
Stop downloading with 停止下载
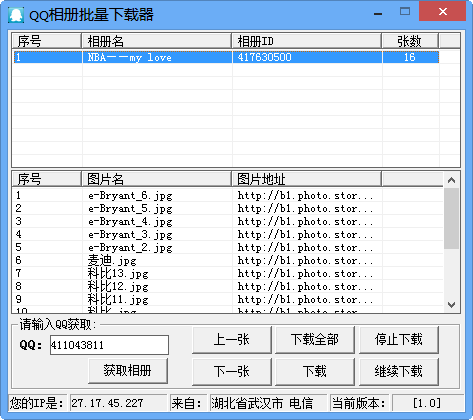coord(399,339)
